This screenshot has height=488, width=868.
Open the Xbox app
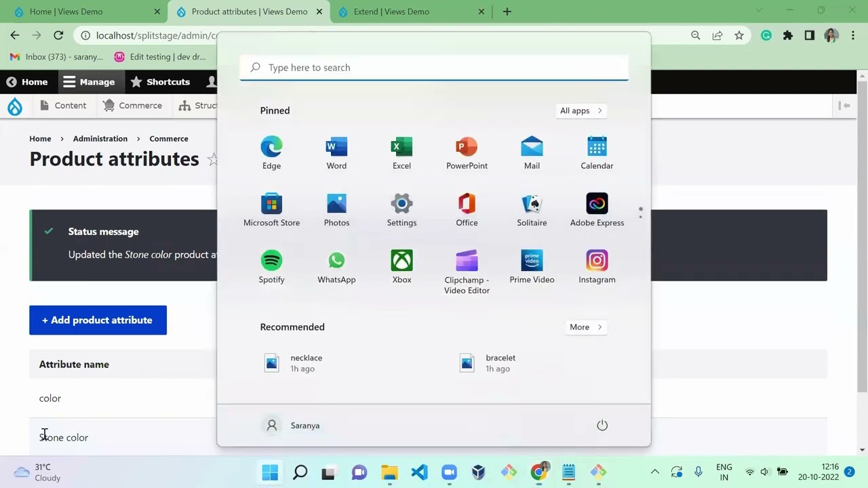click(x=401, y=267)
